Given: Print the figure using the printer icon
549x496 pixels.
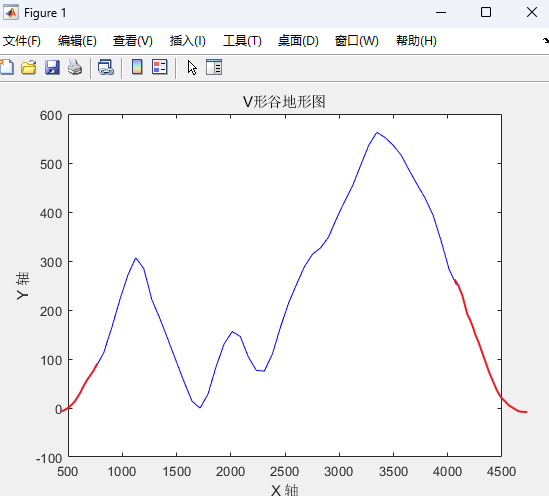Looking at the screenshot, I should [75, 67].
